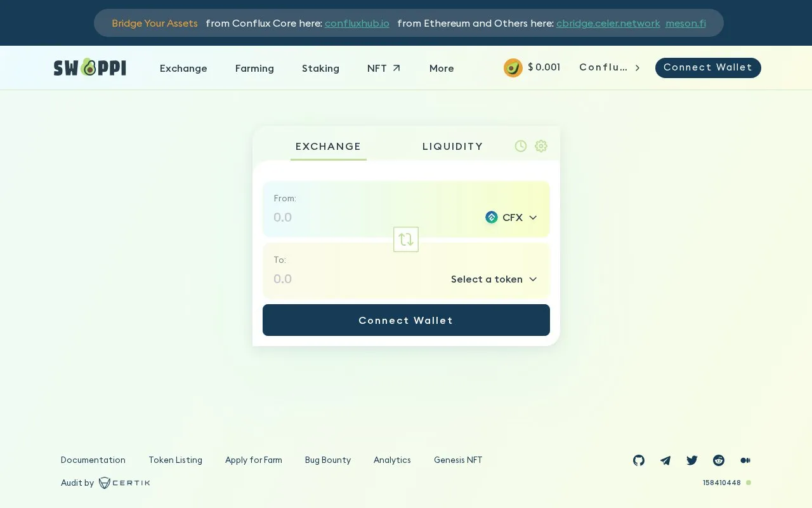812x508 pixels.
Task: Click the block number 158410448
Action: tap(722, 483)
